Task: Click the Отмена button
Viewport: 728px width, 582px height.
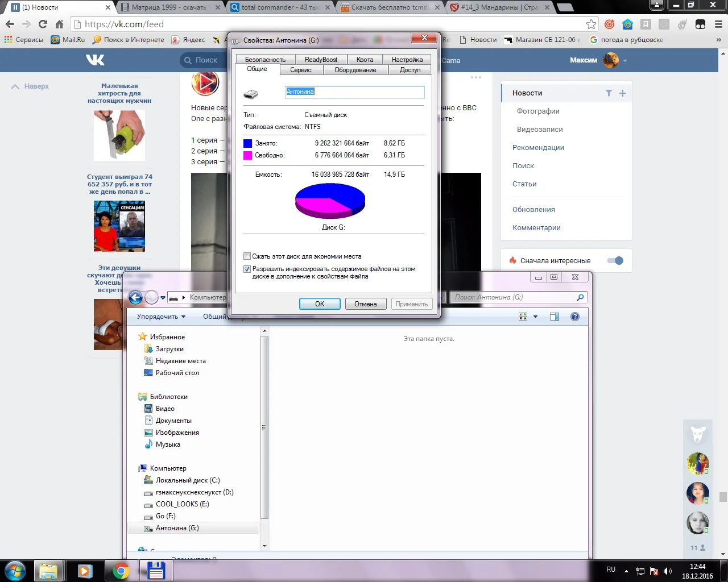Action: click(366, 304)
